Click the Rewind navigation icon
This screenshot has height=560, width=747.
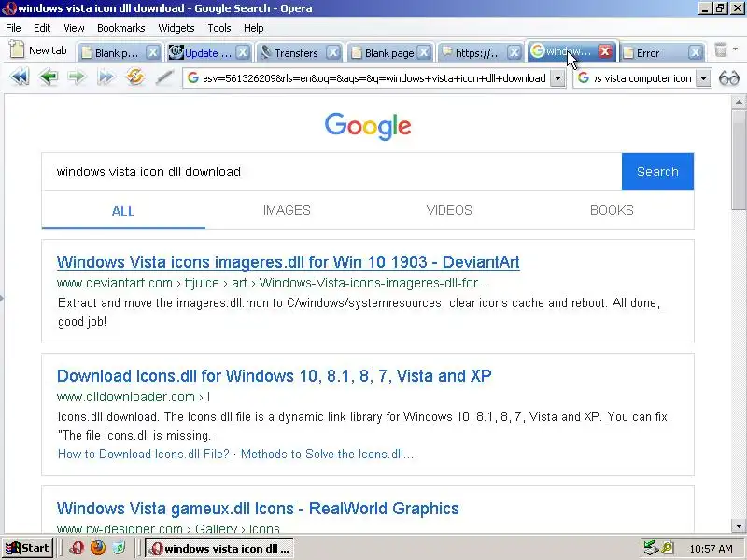[x=20, y=77]
